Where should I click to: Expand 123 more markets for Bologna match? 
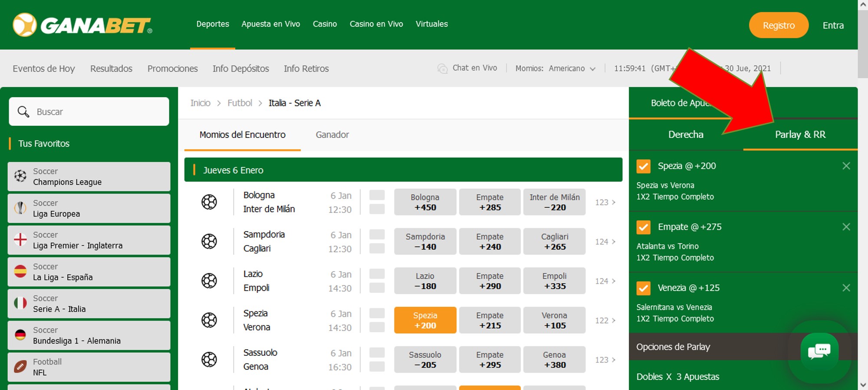[605, 202]
